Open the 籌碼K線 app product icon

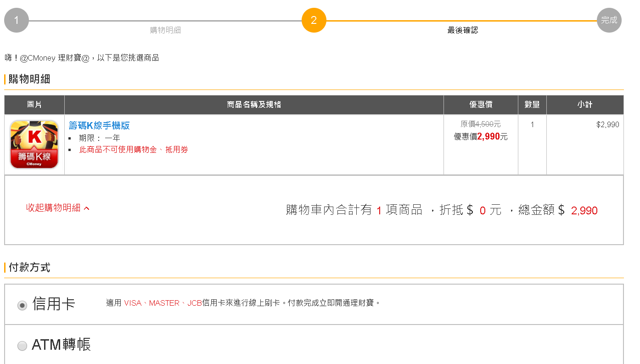[34, 144]
